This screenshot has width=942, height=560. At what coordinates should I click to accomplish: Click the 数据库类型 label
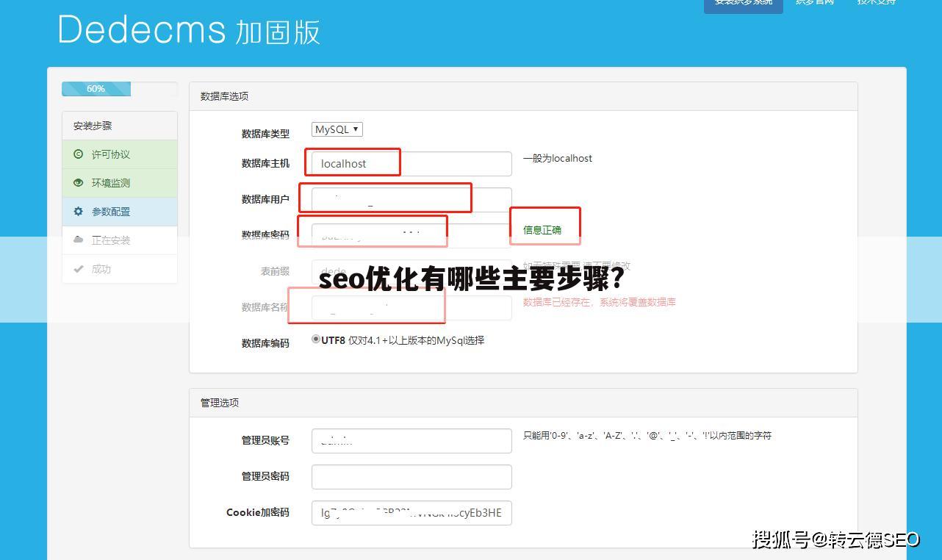click(x=265, y=134)
